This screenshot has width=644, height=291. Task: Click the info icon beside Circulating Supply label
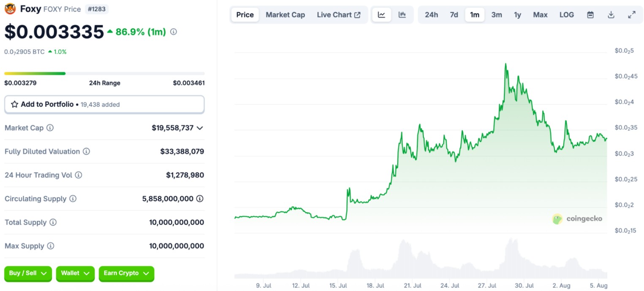tap(73, 199)
